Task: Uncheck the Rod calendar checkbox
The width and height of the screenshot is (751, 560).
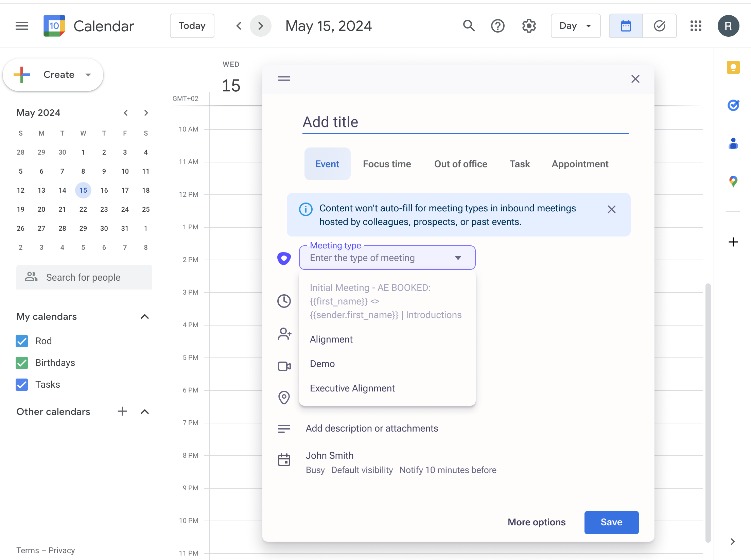Action: (22, 341)
